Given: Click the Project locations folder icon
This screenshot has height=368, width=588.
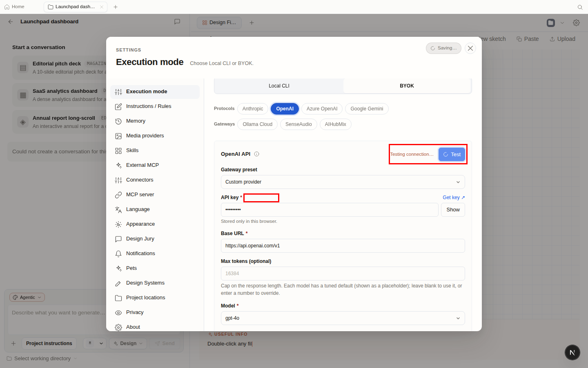Looking at the screenshot, I should (x=118, y=298).
